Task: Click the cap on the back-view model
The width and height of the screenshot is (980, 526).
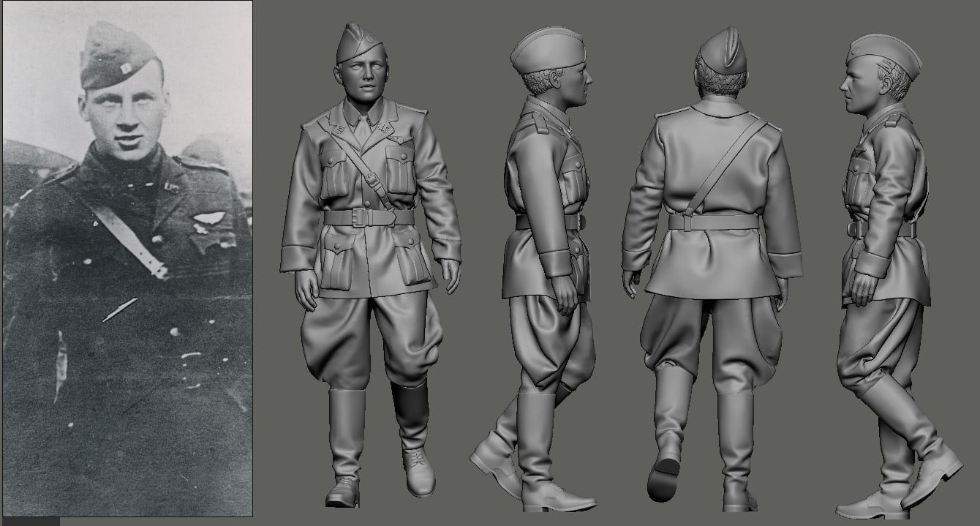Action: [x=723, y=51]
